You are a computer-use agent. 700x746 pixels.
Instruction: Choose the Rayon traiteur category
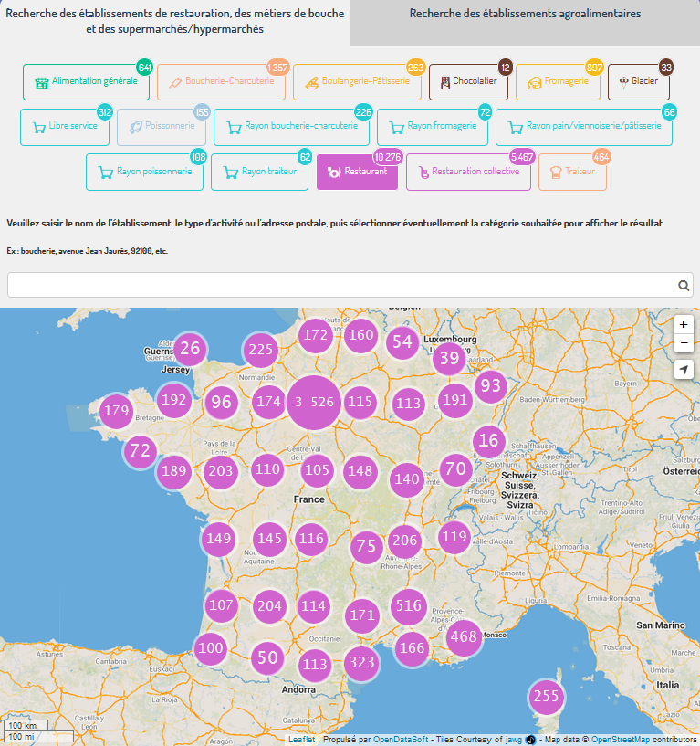[x=259, y=173]
